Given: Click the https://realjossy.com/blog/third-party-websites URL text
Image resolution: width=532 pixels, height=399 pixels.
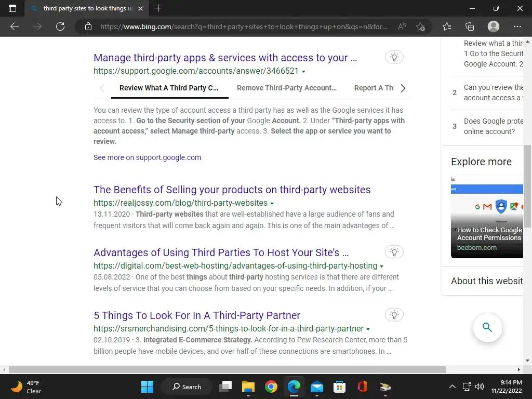Looking at the screenshot, I should click(180, 203).
